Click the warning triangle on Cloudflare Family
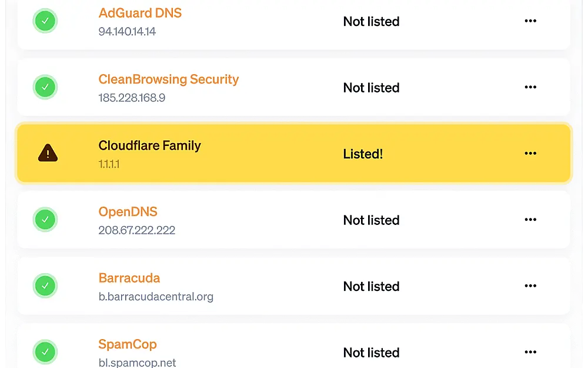 tap(48, 153)
